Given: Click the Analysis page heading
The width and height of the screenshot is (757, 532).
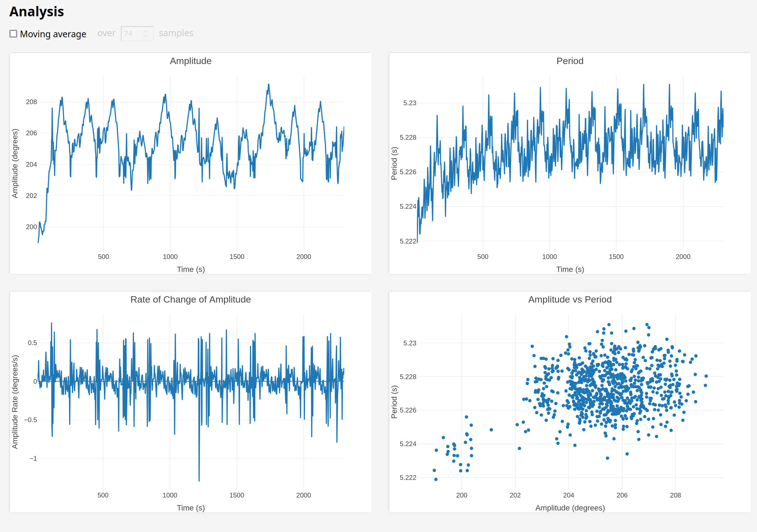Looking at the screenshot, I should (36, 12).
